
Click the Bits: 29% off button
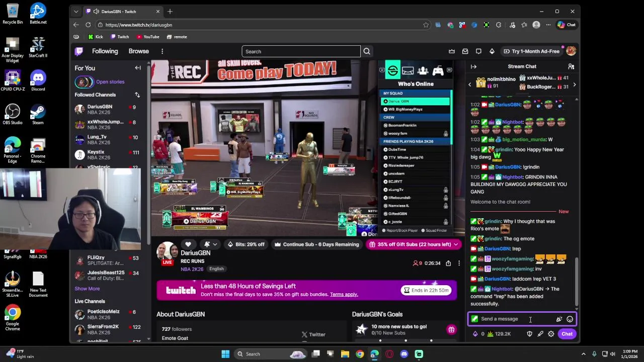(x=246, y=244)
